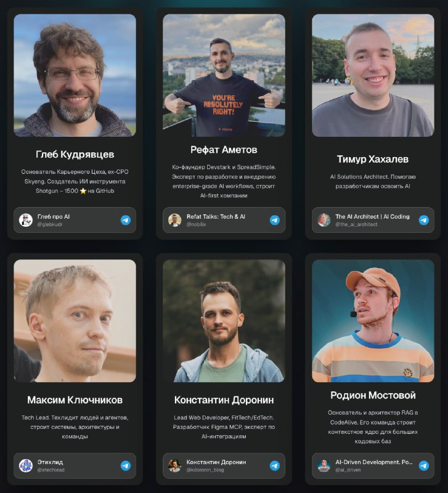Viewport: 448px width, 493px height.
Task: Click the Refat Talks channel avatar
Action: [175, 220]
